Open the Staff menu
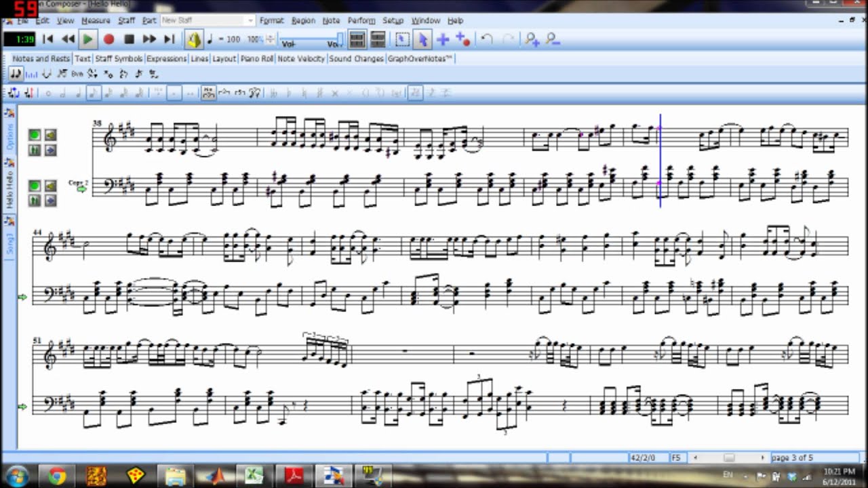The image size is (868, 488). coord(127,21)
